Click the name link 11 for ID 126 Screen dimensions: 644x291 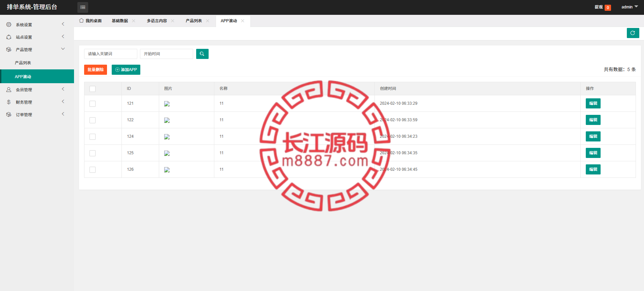pyautogui.click(x=221, y=169)
